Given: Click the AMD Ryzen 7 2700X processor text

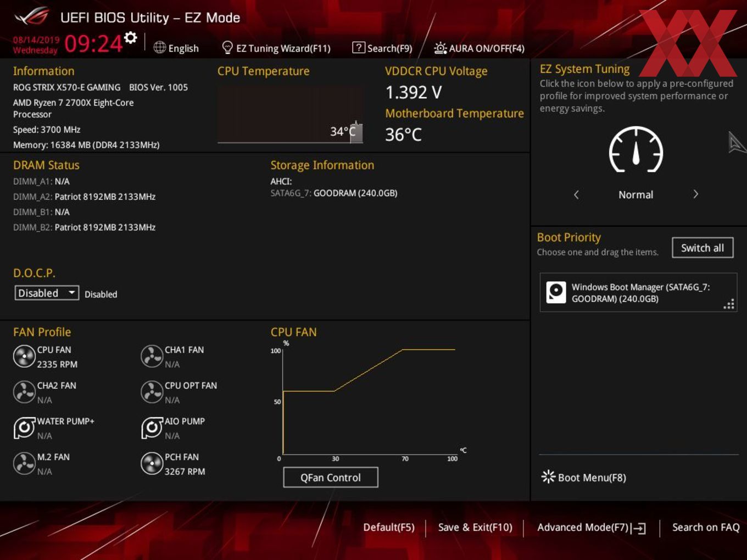Looking at the screenshot, I should (73, 108).
